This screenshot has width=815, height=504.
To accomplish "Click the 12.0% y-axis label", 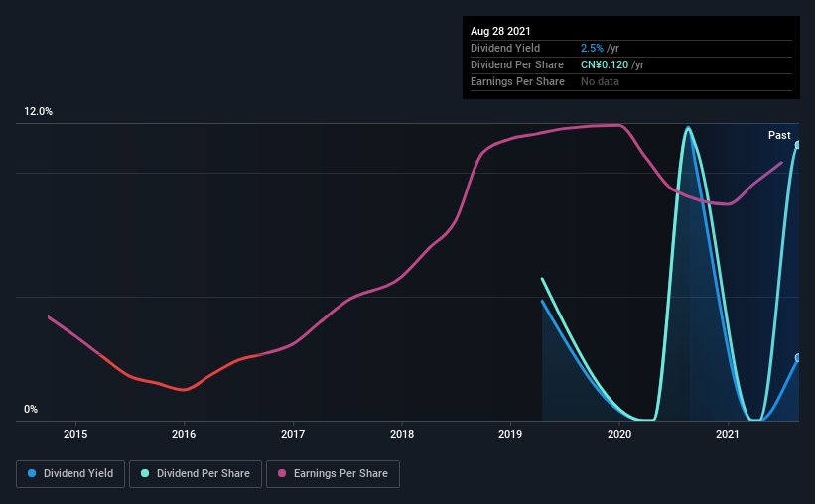I will tap(38, 111).
